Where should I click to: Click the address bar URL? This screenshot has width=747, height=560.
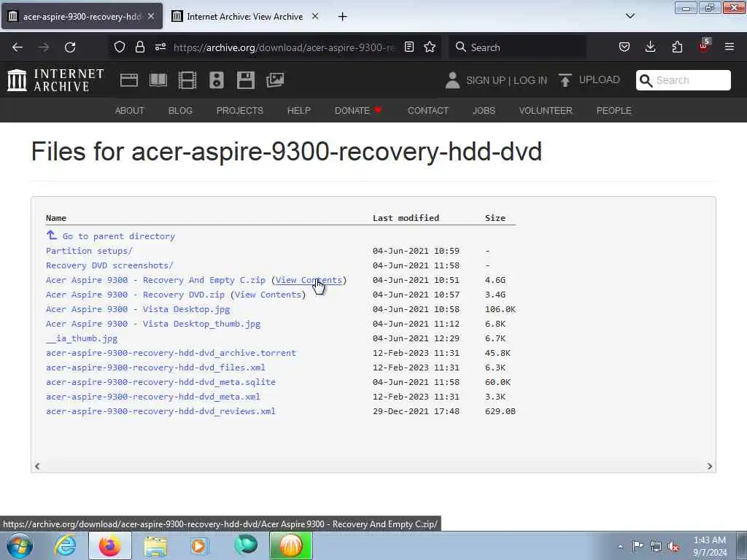coord(284,47)
